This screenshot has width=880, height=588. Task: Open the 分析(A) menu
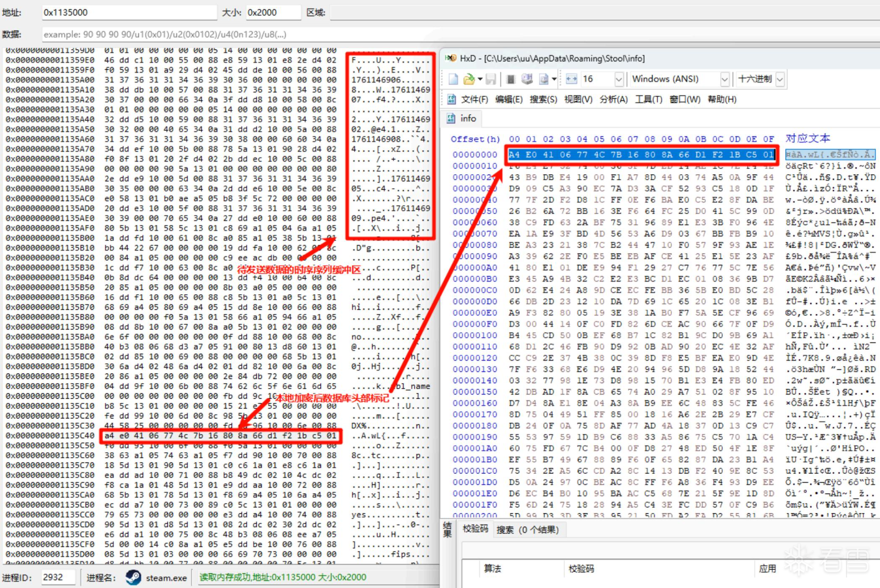(613, 99)
